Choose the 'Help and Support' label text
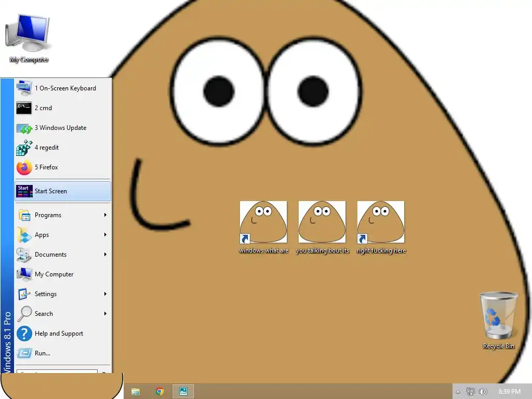Viewport: 532px width, 399px height. tap(59, 334)
